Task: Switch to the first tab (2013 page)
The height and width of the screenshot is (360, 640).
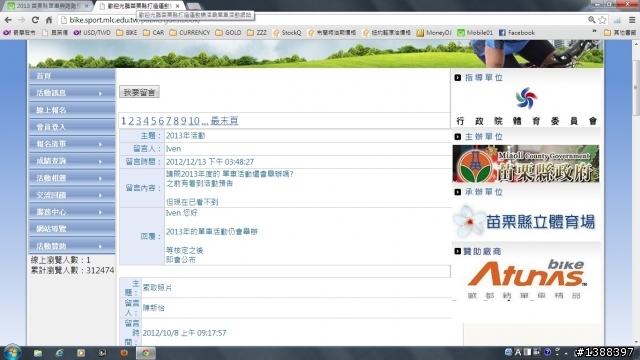Action: pos(47,6)
